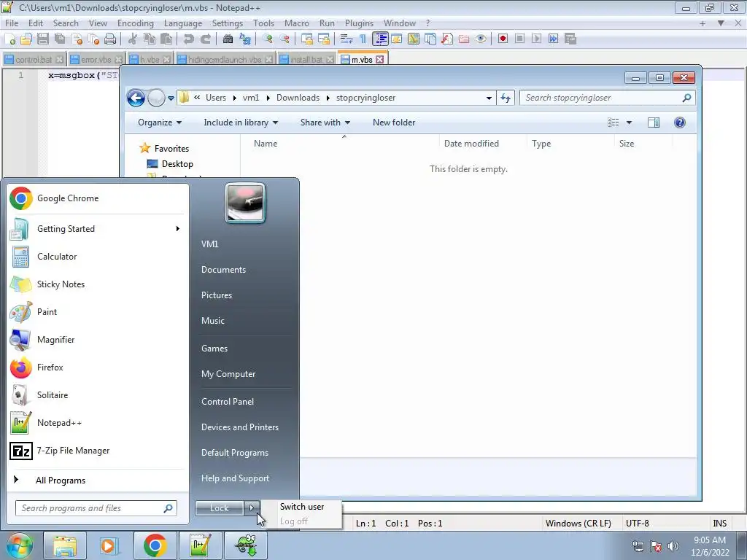This screenshot has width=747, height=560.
Task: Expand the Getting Started submenu arrow
Action: pyautogui.click(x=178, y=228)
